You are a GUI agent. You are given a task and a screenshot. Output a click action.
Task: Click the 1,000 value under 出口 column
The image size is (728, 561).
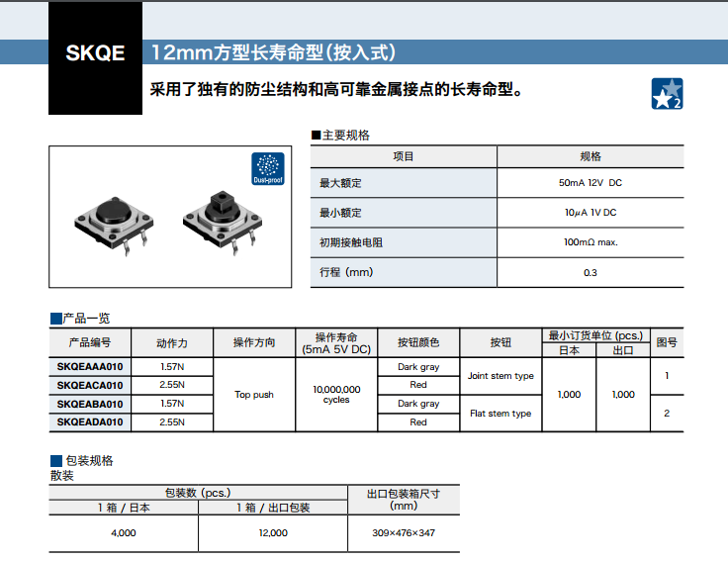pyautogui.click(x=623, y=394)
